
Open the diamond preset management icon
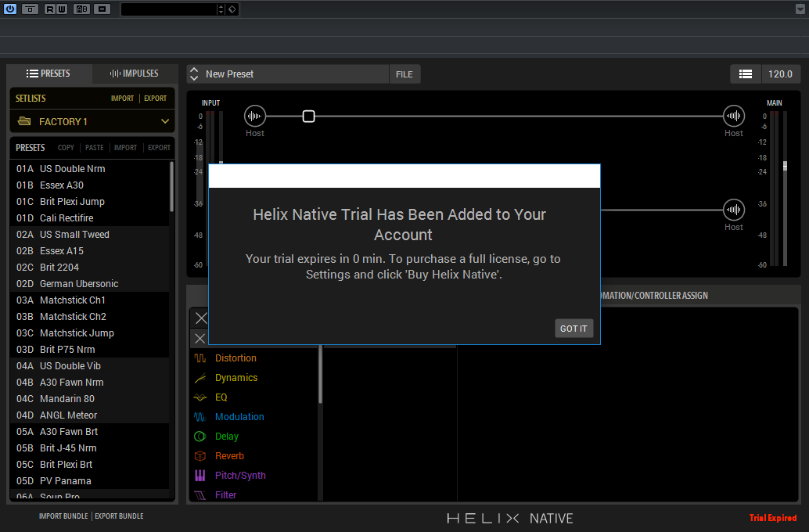pos(232,9)
